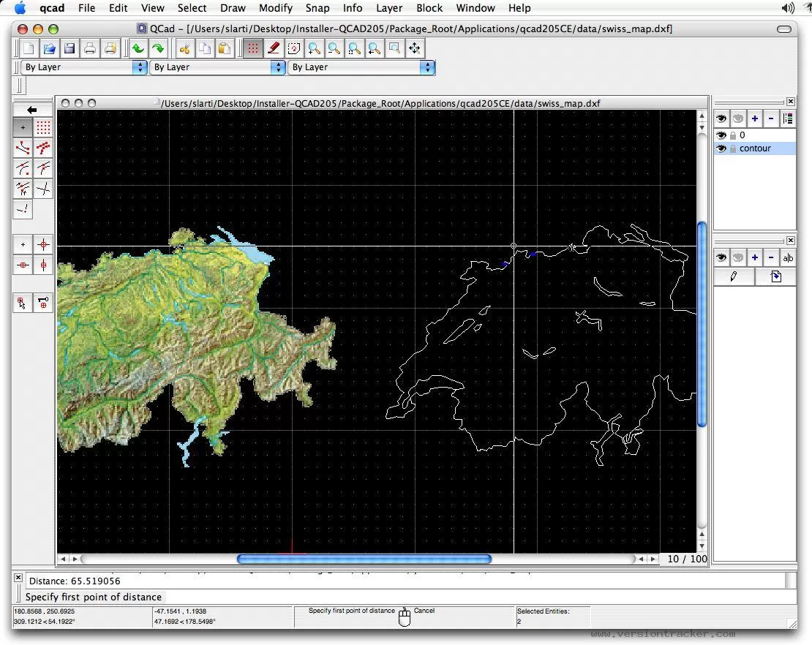
Task: Toggle lock on contour layer
Action: (x=733, y=149)
